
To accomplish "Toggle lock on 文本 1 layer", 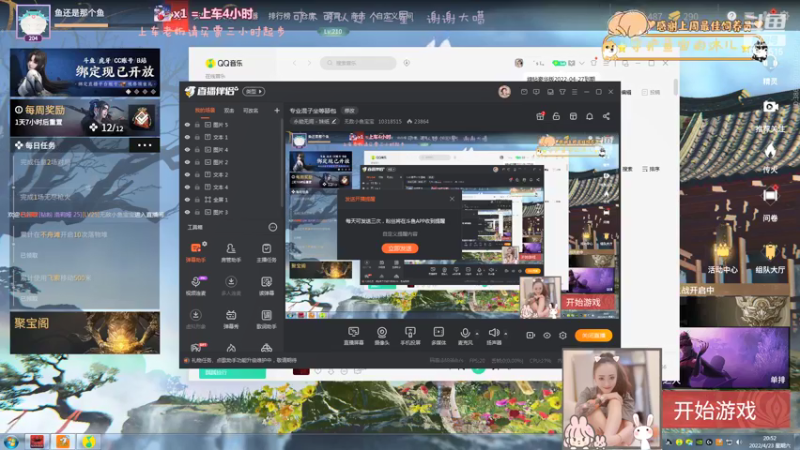I will tap(197, 137).
